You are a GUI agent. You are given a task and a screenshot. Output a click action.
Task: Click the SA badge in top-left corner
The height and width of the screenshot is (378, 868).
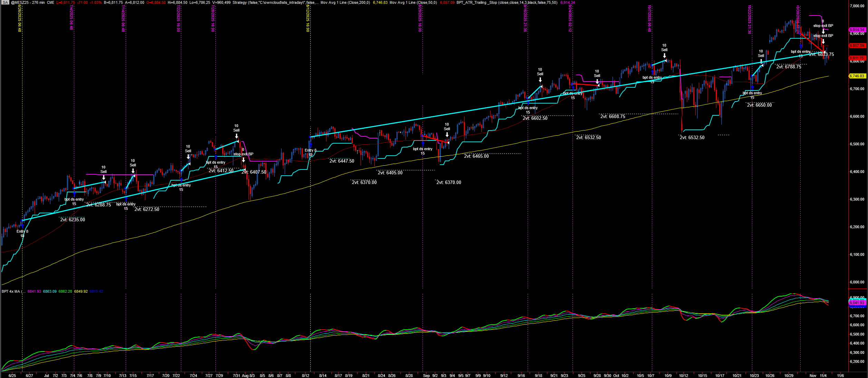click(x=5, y=2)
